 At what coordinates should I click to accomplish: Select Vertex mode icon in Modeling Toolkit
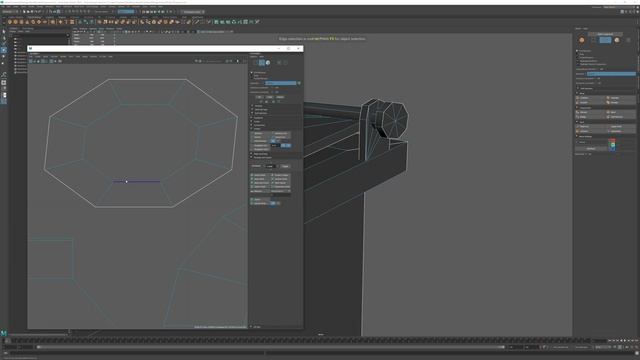593,40
